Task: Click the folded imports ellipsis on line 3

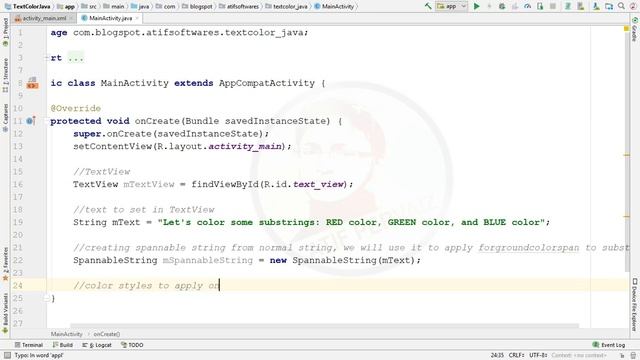Action: coord(76,58)
